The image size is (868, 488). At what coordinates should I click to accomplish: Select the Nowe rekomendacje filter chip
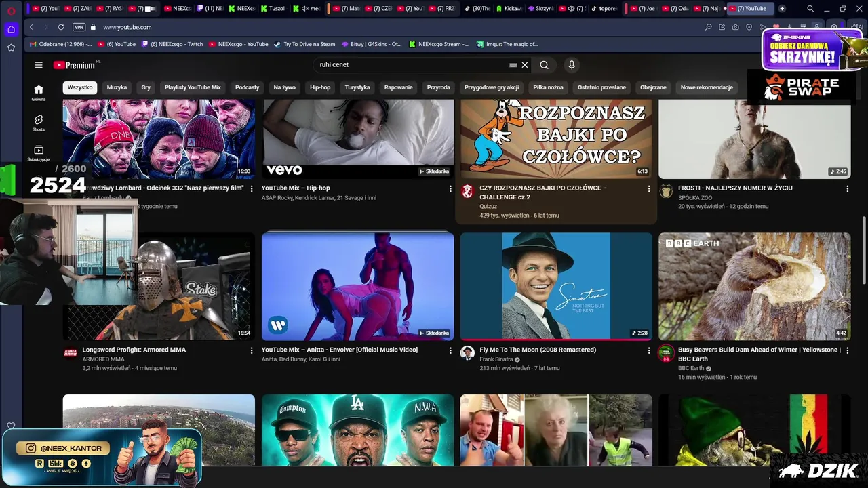[x=707, y=87]
